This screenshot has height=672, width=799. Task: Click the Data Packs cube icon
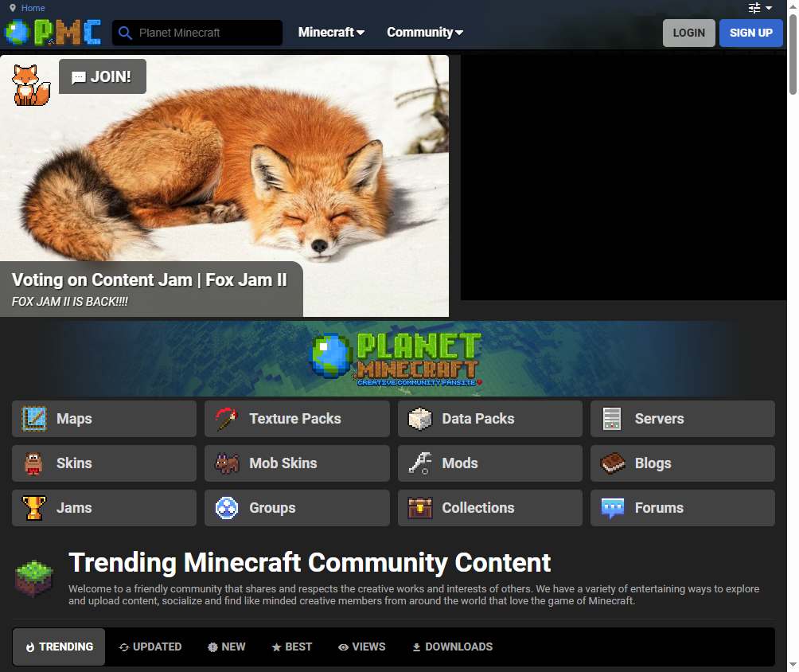420,419
